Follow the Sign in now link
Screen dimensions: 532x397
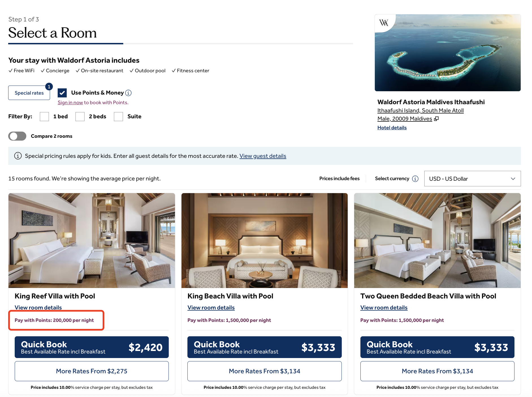coord(70,102)
